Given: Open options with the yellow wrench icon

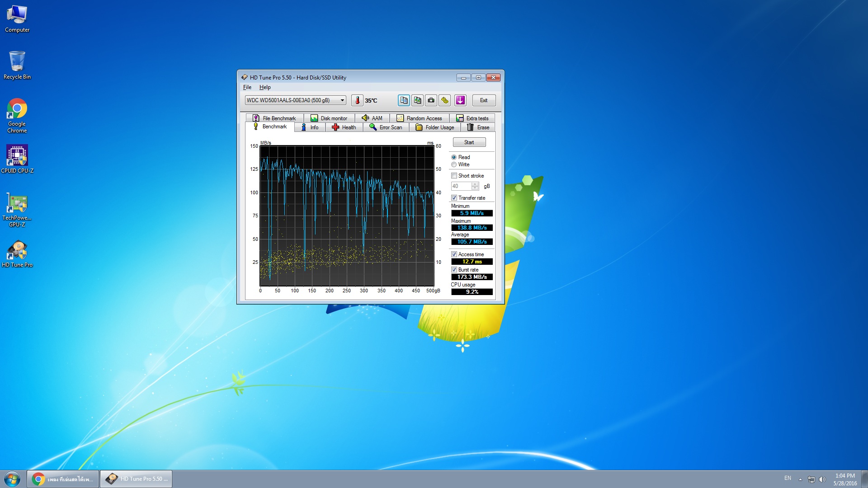Looking at the screenshot, I should (x=445, y=100).
